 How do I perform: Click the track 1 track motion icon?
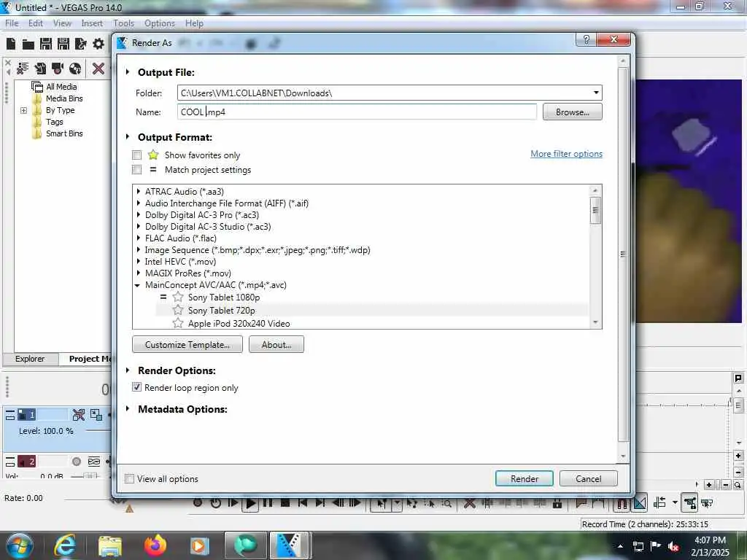point(96,415)
